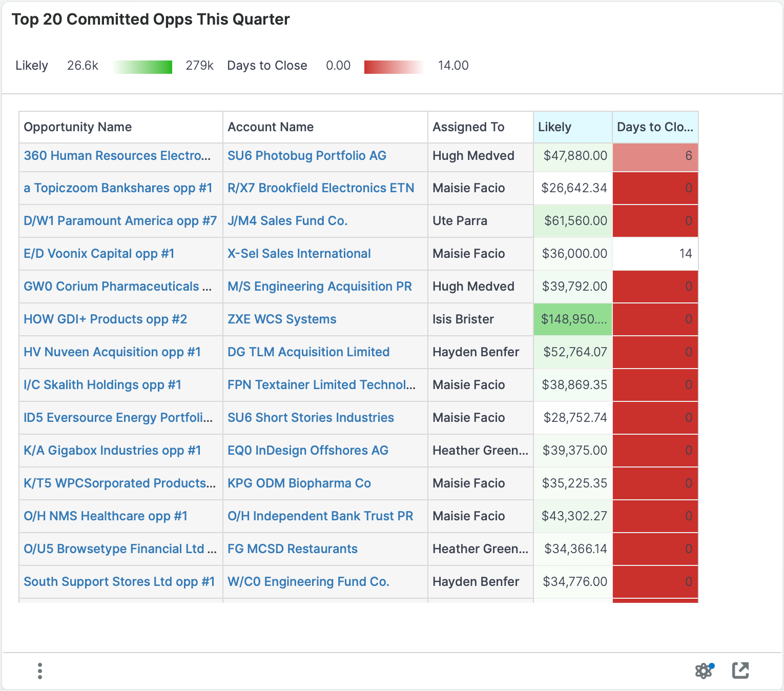Click the red Days to Close gradient

(394, 67)
